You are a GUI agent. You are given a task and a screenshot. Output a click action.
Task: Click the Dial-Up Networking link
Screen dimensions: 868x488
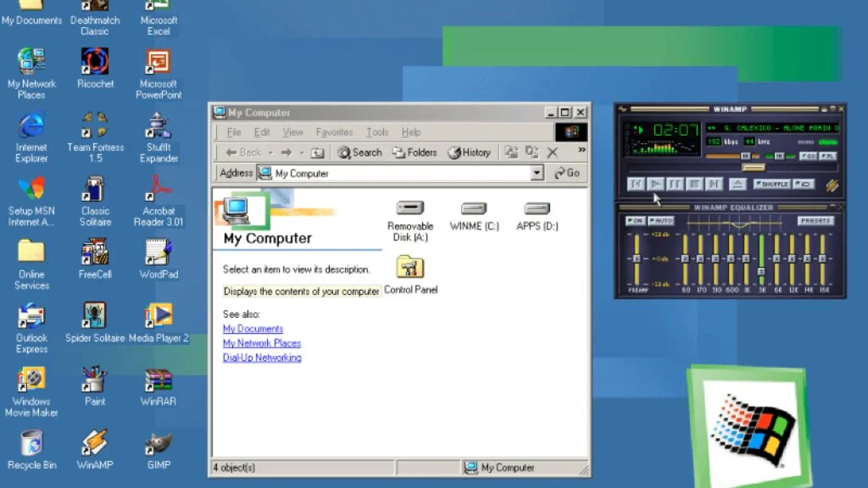(x=262, y=358)
